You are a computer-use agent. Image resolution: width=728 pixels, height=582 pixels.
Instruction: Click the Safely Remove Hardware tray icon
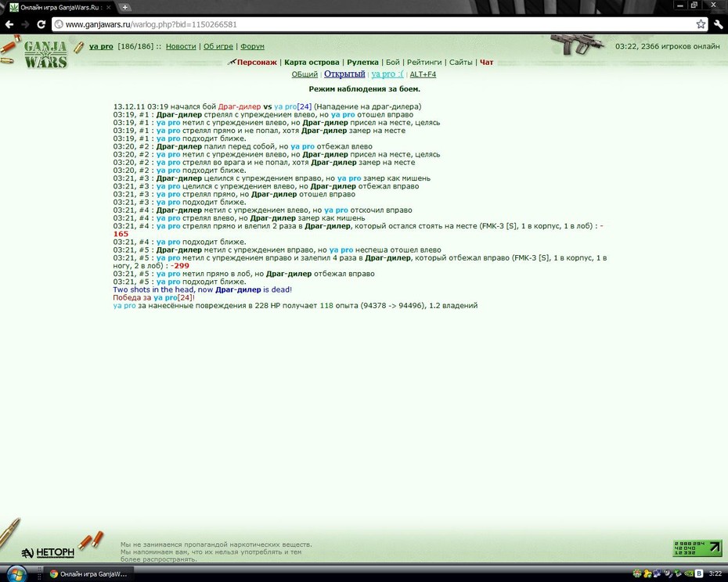(678, 574)
